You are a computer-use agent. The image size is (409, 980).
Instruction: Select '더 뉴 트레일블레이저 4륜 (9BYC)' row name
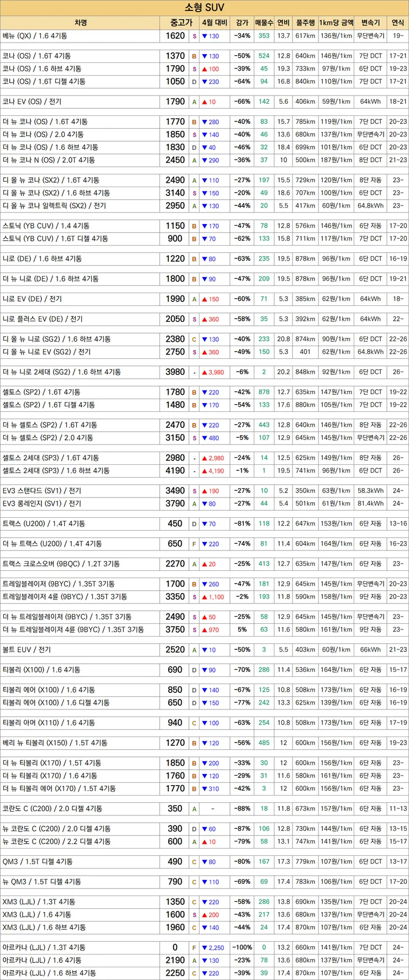pos(73,629)
